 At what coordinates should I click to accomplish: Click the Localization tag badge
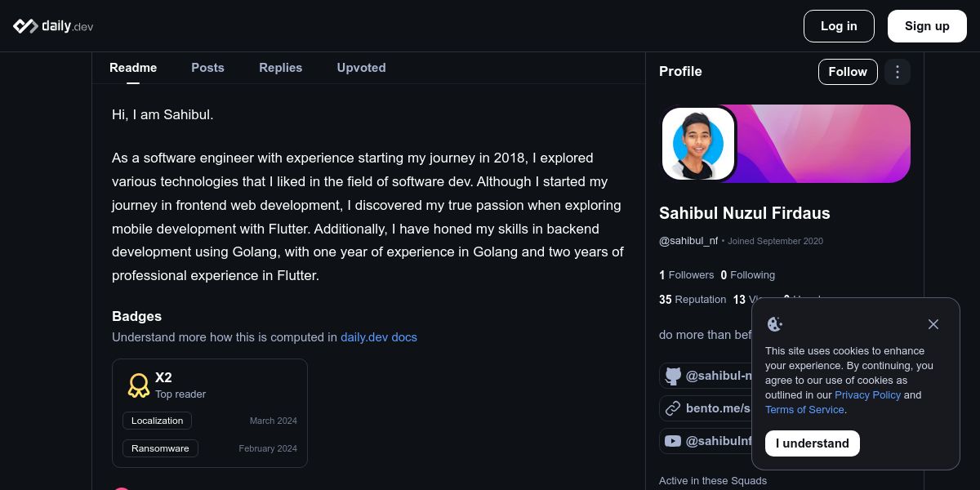(x=158, y=421)
